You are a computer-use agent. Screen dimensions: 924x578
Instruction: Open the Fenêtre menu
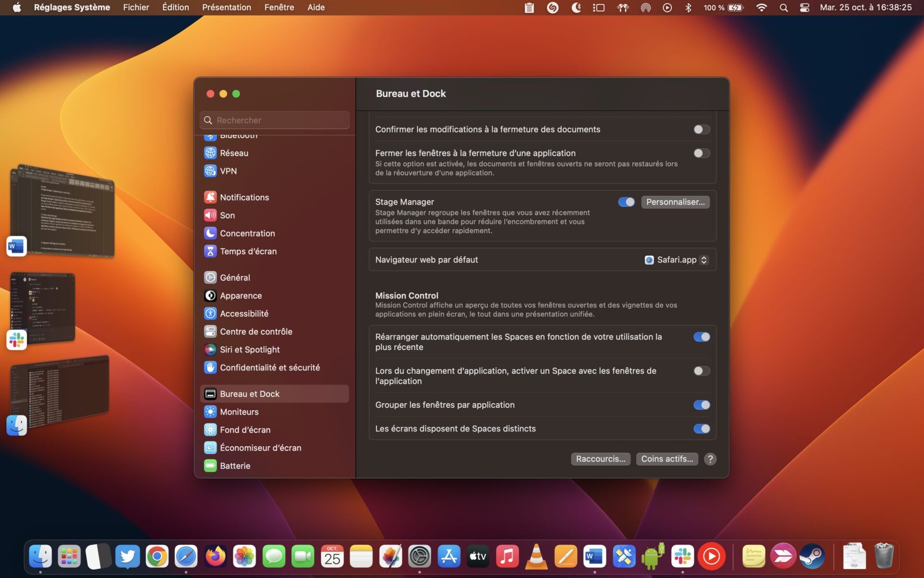pyautogui.click(x=279, y=7)
